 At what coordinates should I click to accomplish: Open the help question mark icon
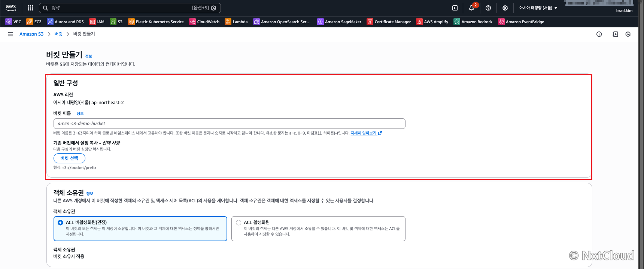[x=488, y=8]
